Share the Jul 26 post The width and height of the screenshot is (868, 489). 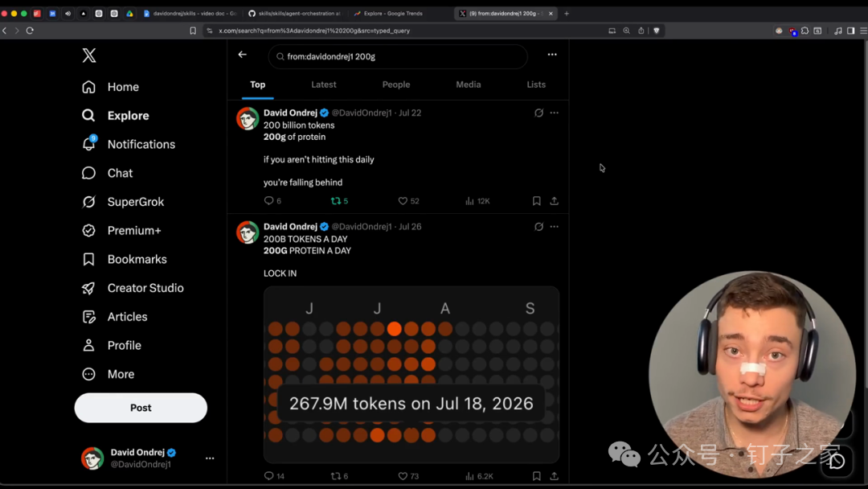pyautogui.click(x=554, y=476)
